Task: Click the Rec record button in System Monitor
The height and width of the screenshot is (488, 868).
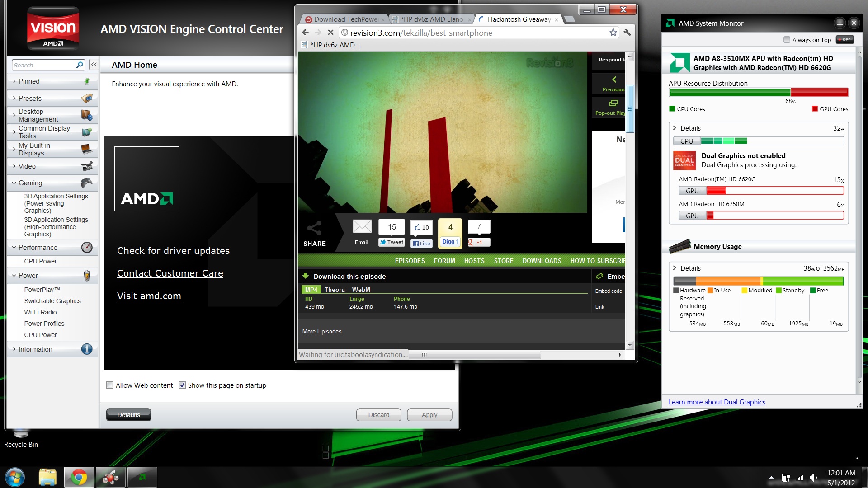Action: pos(844,40)
